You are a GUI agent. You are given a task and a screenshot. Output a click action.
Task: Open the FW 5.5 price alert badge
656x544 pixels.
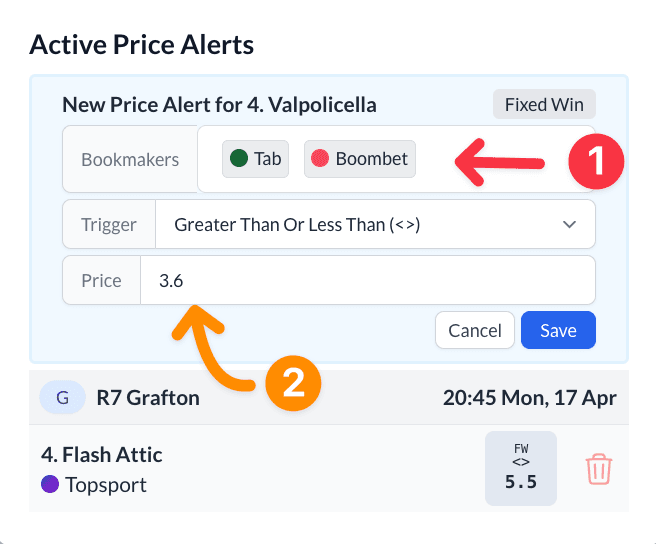tap(521, 468)
